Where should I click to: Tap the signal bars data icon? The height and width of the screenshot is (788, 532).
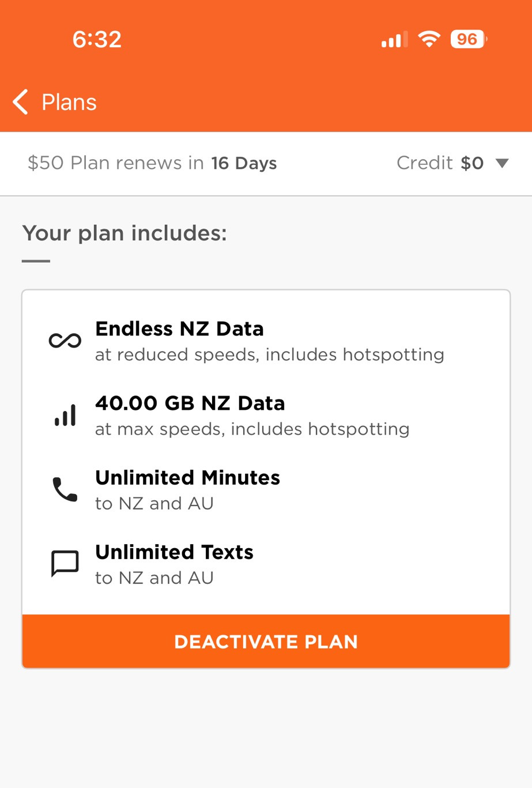65,416
